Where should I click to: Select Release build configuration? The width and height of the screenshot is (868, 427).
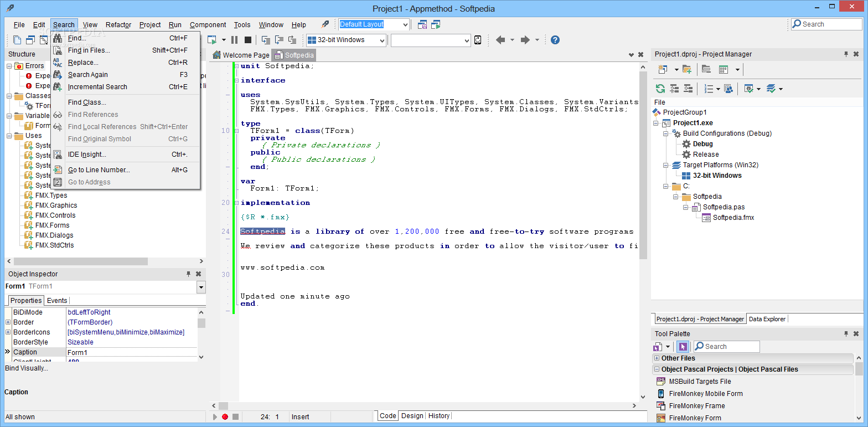[x=706, y=155]
